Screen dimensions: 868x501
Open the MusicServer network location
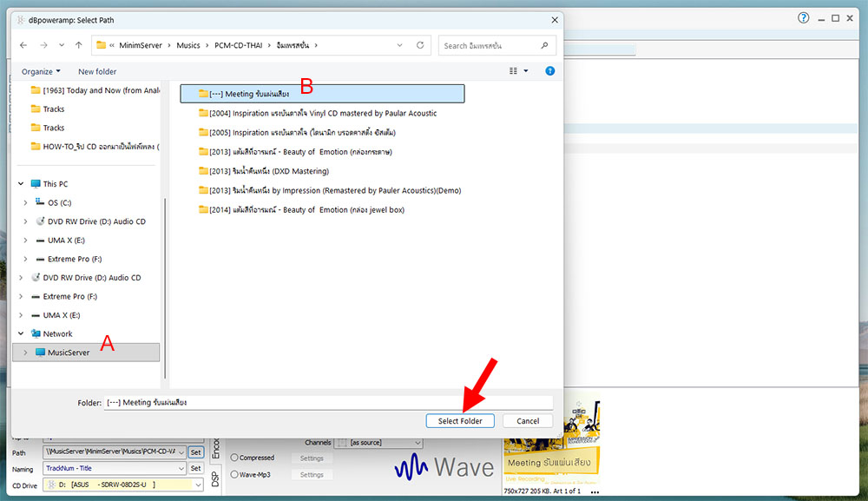[x=68, y=353]
